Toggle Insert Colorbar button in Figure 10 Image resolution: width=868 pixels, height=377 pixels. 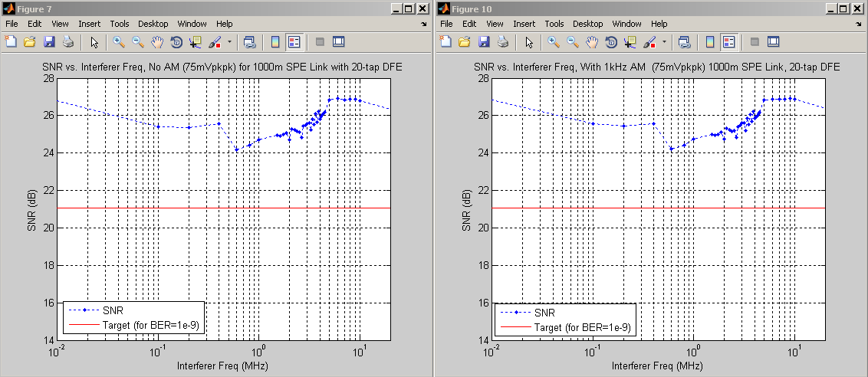[x=709, y=41]
